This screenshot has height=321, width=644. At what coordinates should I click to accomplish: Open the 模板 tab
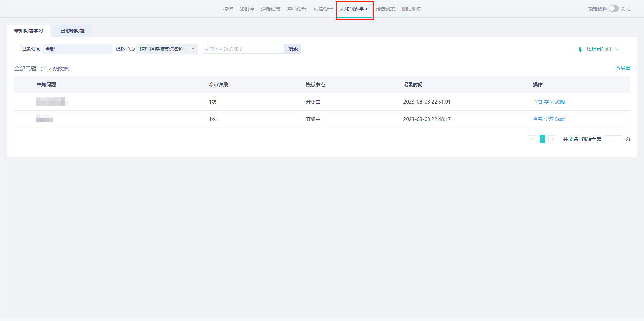228,9
